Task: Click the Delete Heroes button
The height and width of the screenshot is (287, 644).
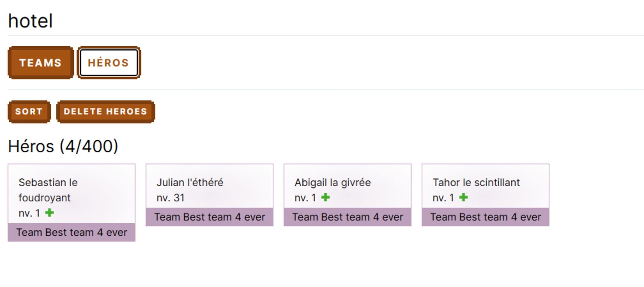Action: point(105,111)
